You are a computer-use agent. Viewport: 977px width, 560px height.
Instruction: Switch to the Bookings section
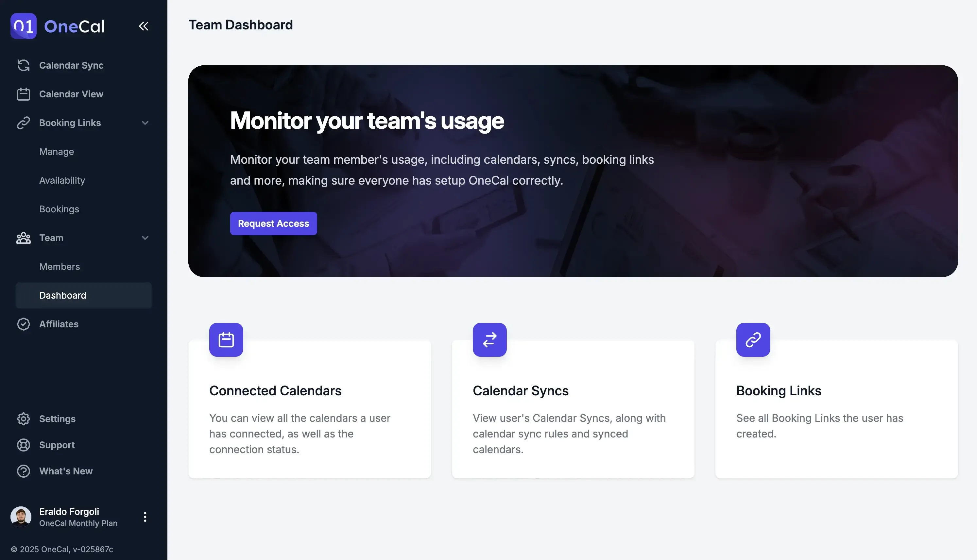point(59,209)
